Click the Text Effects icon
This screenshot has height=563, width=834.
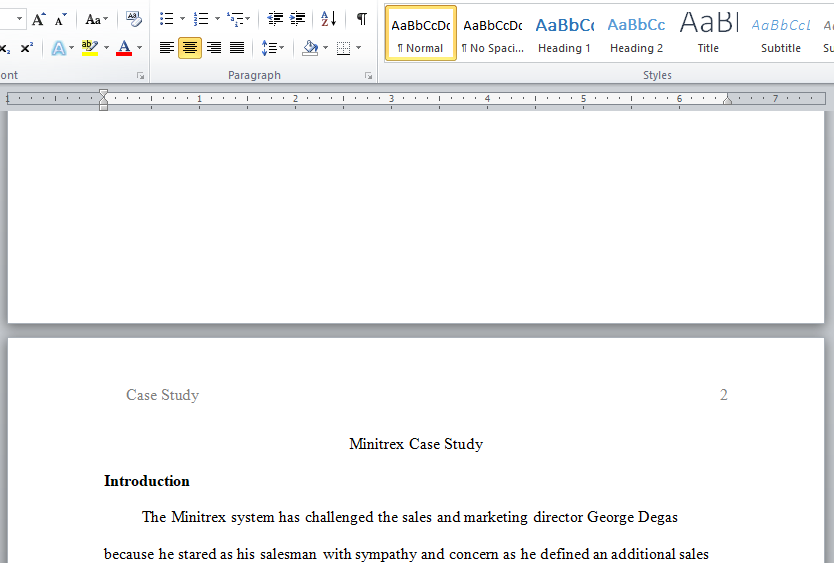pos(58,48)
